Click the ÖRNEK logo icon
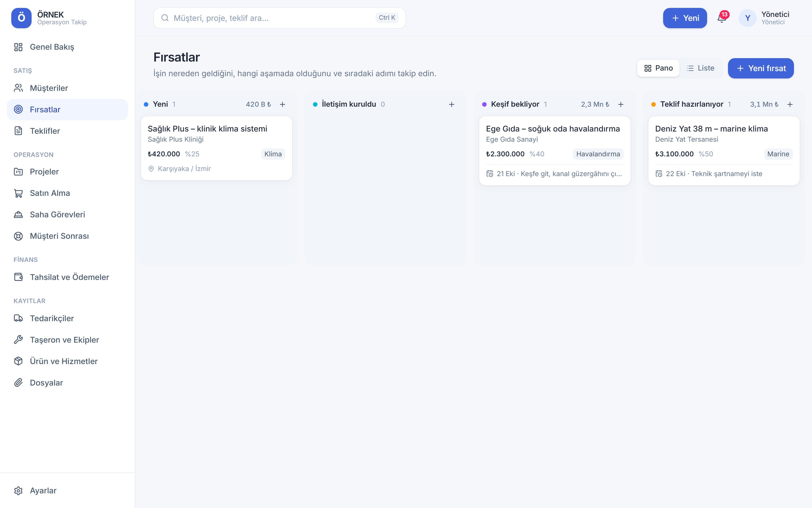 click(x=21, y=18)
